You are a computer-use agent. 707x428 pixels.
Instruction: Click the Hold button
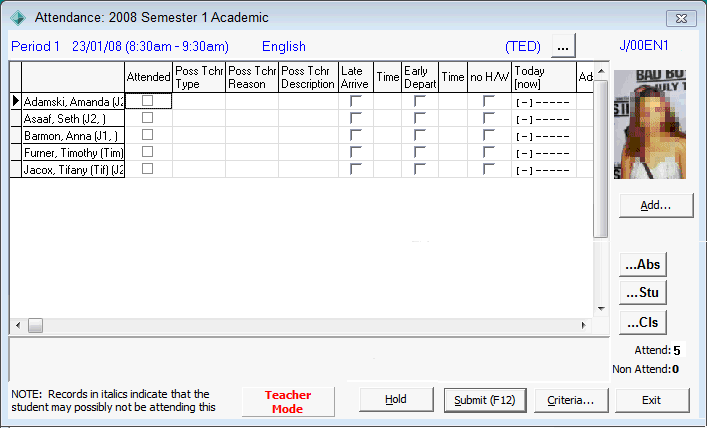pos(396,400)
